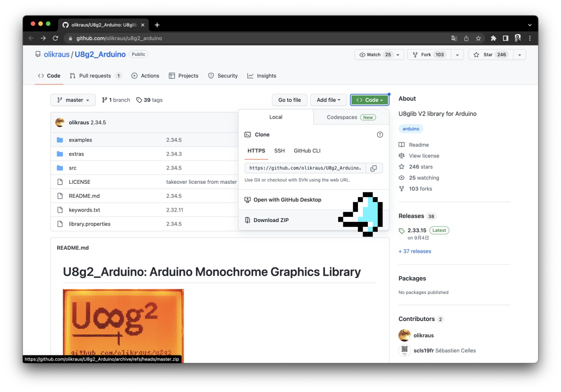Reload the page with refresh icon
561x392 pixels.
56,38
